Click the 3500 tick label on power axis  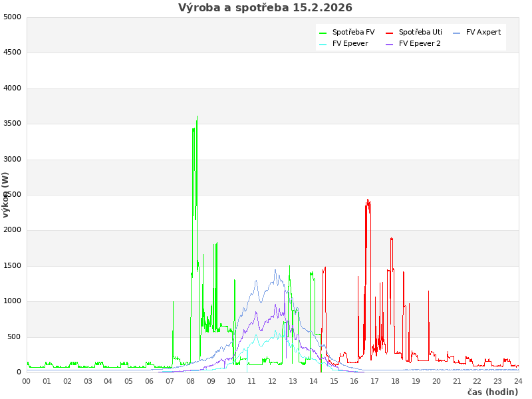click(x=12, y=124)
